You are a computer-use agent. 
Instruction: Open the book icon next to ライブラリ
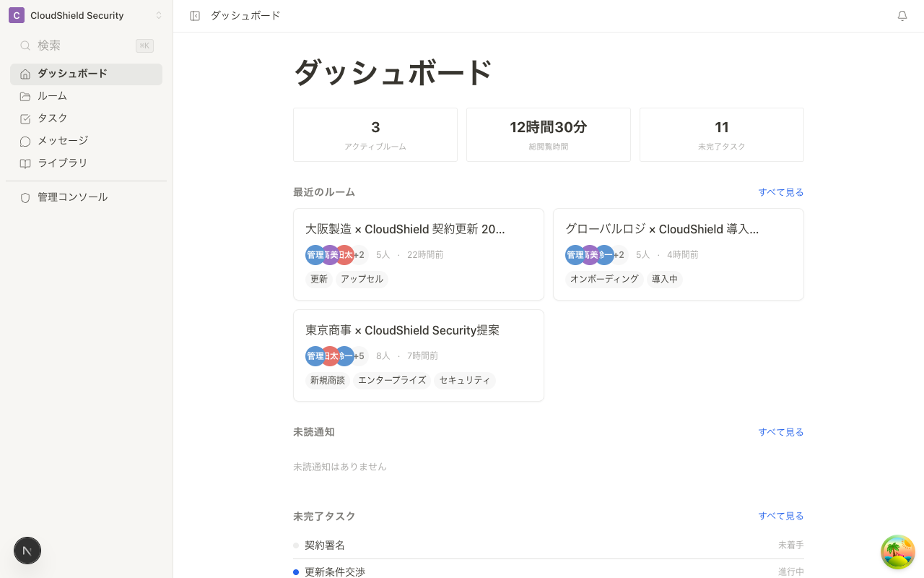tap(25, 163)
